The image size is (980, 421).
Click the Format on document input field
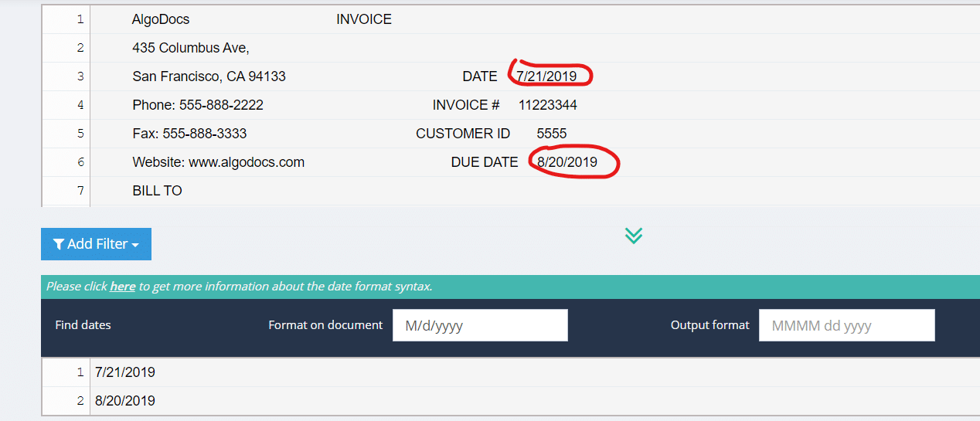(x=480, y=325)
